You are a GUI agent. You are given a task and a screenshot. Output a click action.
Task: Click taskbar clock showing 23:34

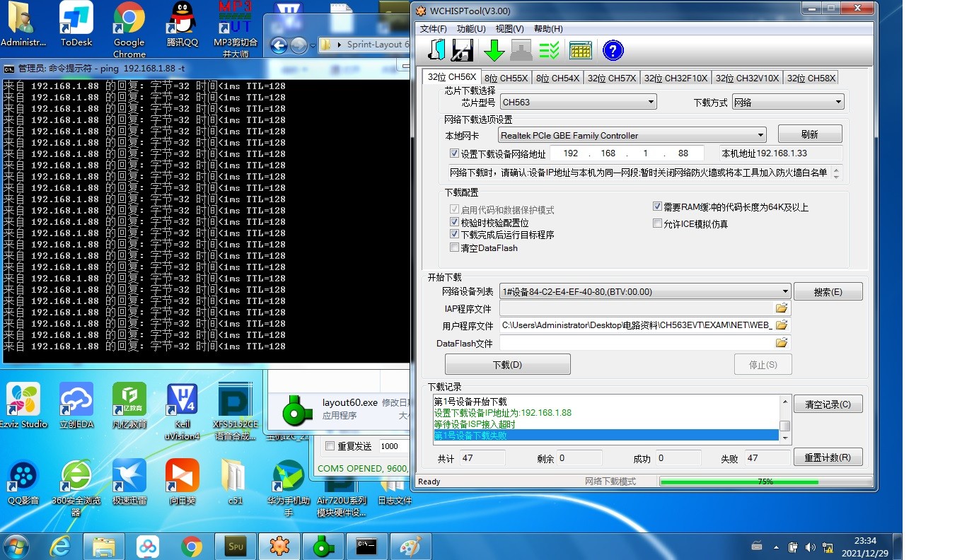pyautogui.click(x=865, y=547)
